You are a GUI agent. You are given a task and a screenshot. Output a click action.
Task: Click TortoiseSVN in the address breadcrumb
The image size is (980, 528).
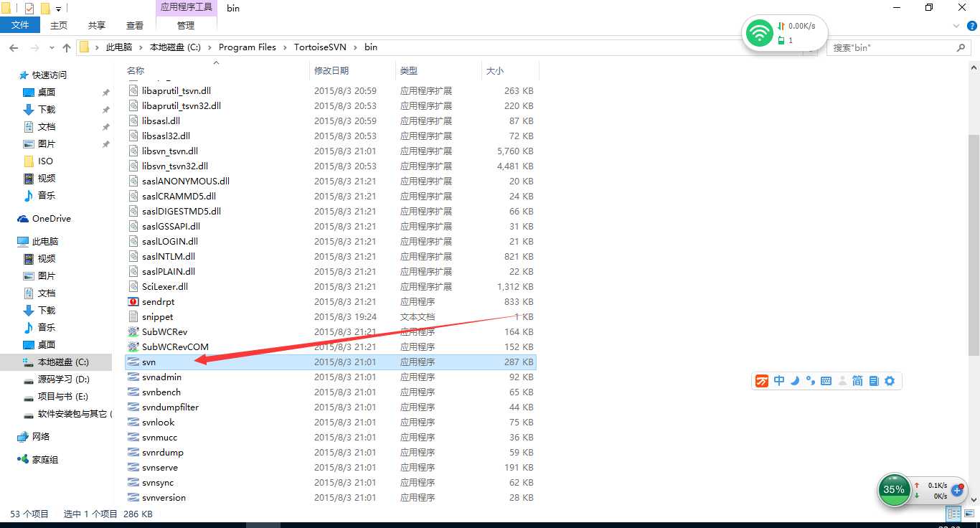[x=320, y=47]
